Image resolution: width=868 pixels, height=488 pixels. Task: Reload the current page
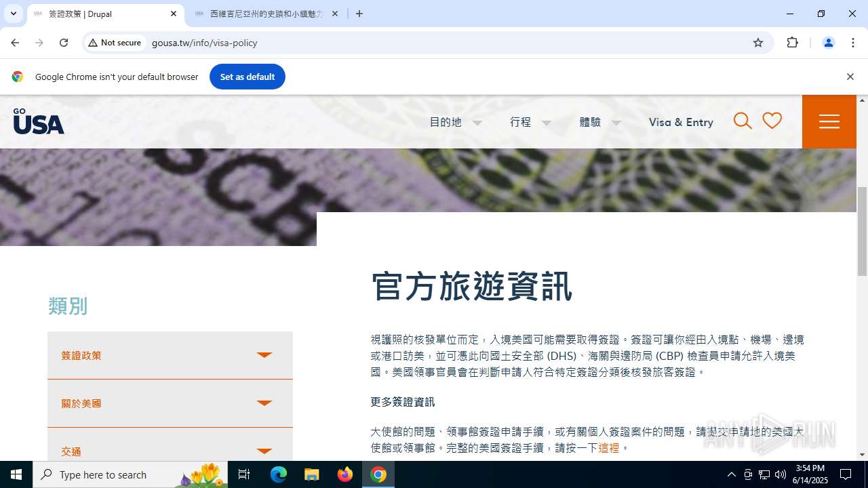[64, 43]
